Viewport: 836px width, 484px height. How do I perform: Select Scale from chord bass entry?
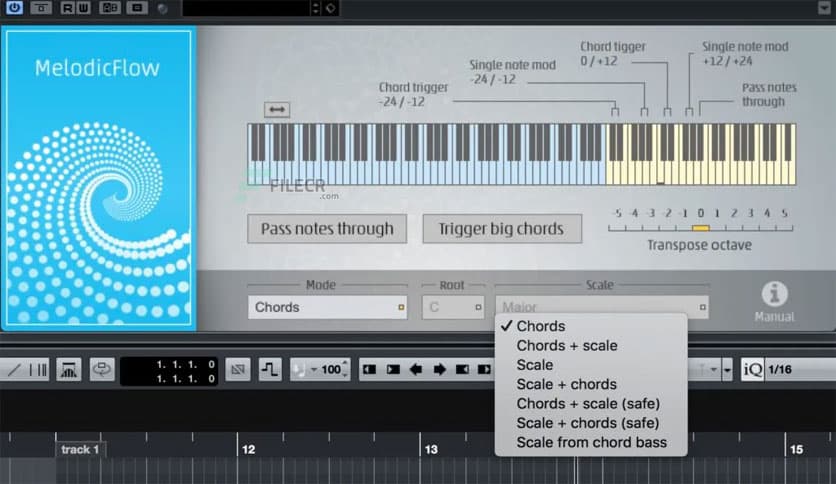point(591,442)
